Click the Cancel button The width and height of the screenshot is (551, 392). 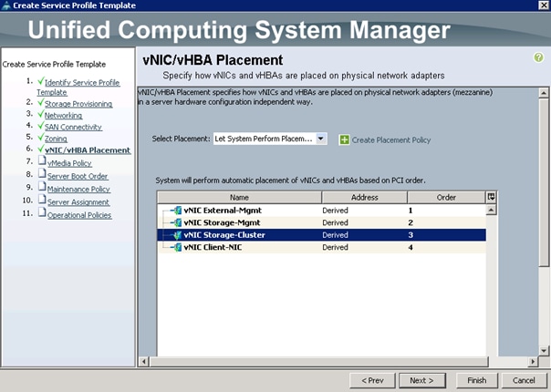click(x=524, y=380)
